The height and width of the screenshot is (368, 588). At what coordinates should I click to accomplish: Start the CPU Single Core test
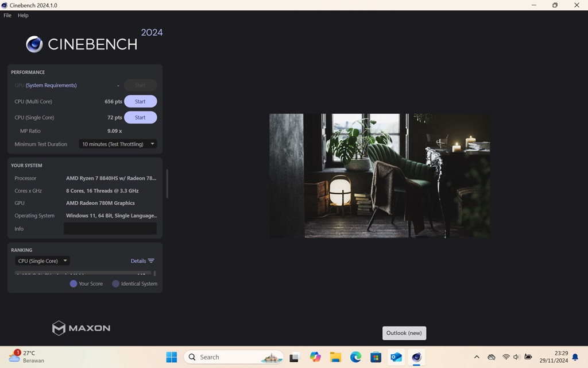(x=140, y=117)
